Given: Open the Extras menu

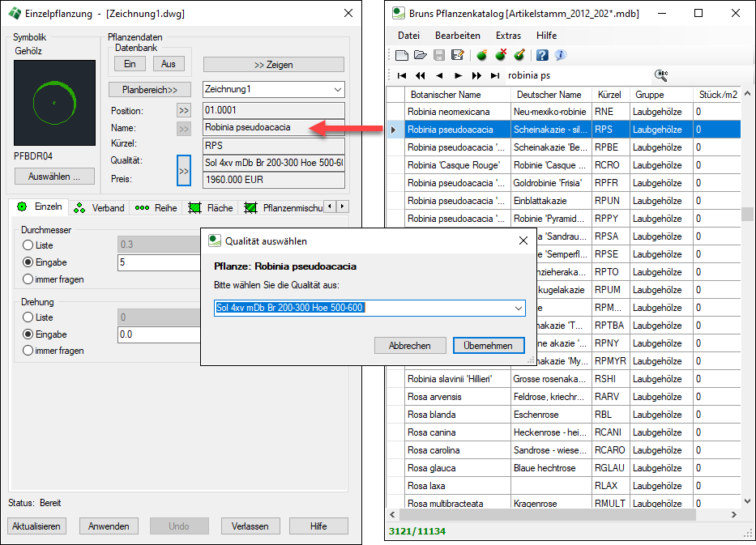Looking at the screenshot, I should (x=508, y=36).
